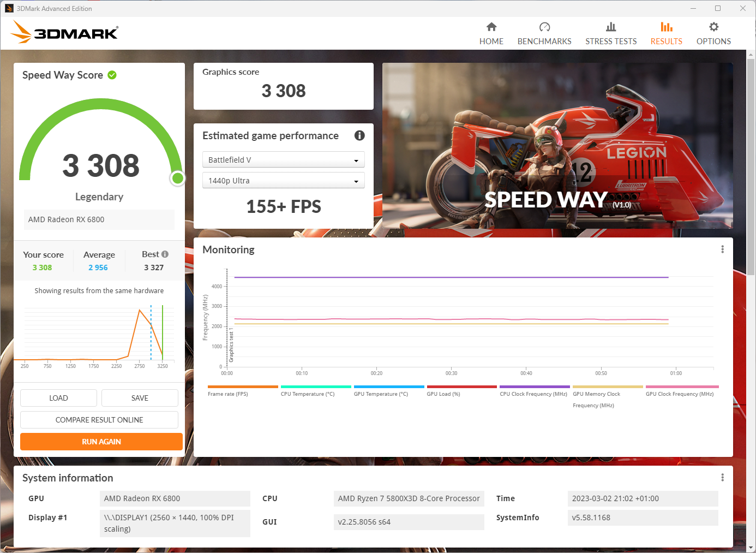Click the Legendary rating label

99,197
